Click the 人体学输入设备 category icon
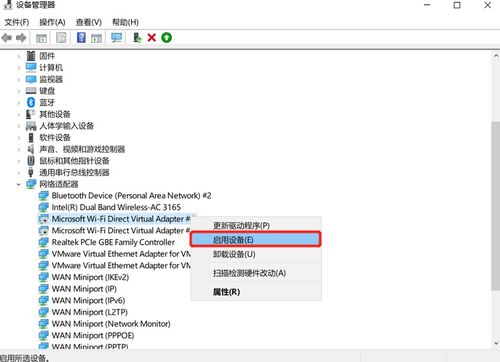The height and width of the screenshot is (362, 500). click(x=31, y=126)
